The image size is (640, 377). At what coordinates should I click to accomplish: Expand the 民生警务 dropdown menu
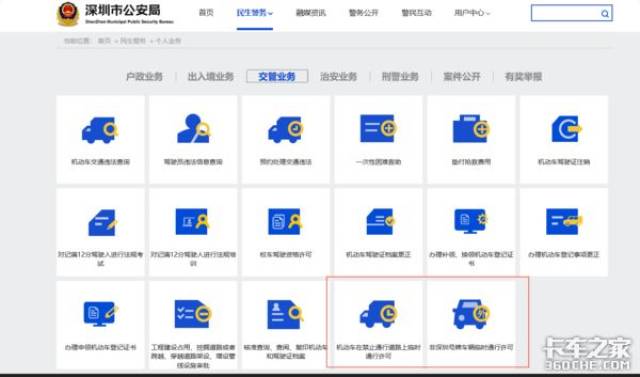[x=255, y=13]
